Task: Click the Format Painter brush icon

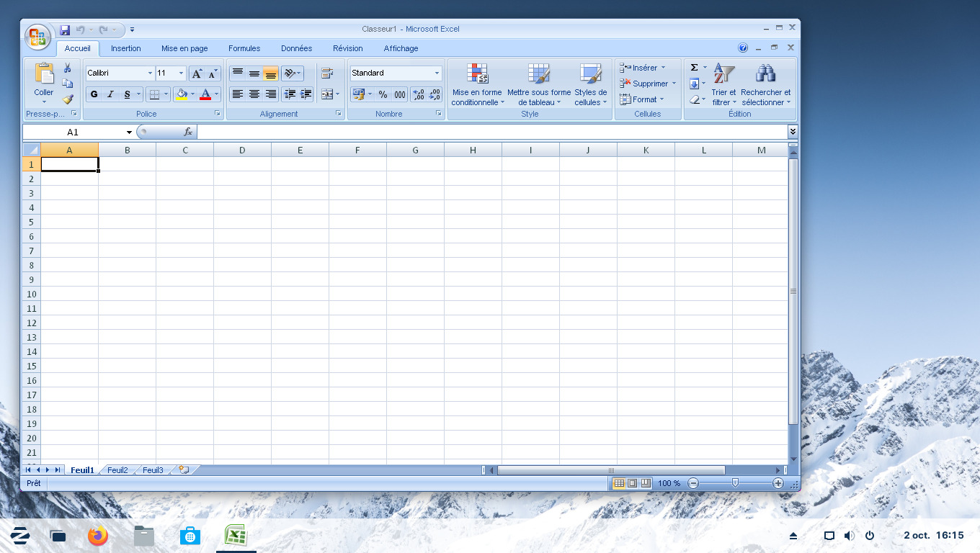Action: [68, 99]
